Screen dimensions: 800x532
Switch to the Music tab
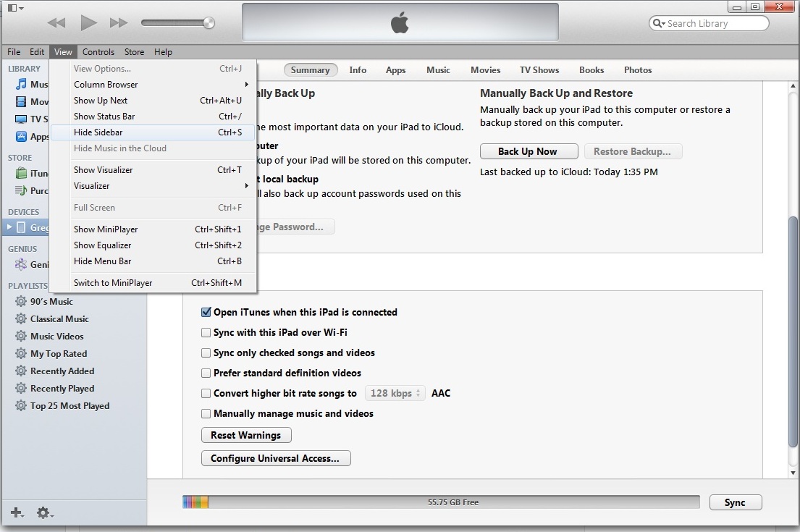(x=438, y=70)
